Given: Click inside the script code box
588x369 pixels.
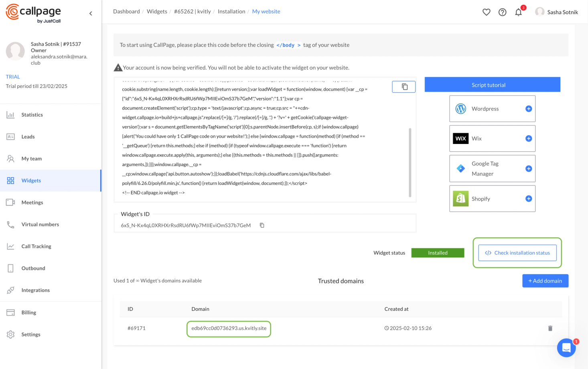Looking at the screenshot, I should pyautogui.click(x=265, y=140).
